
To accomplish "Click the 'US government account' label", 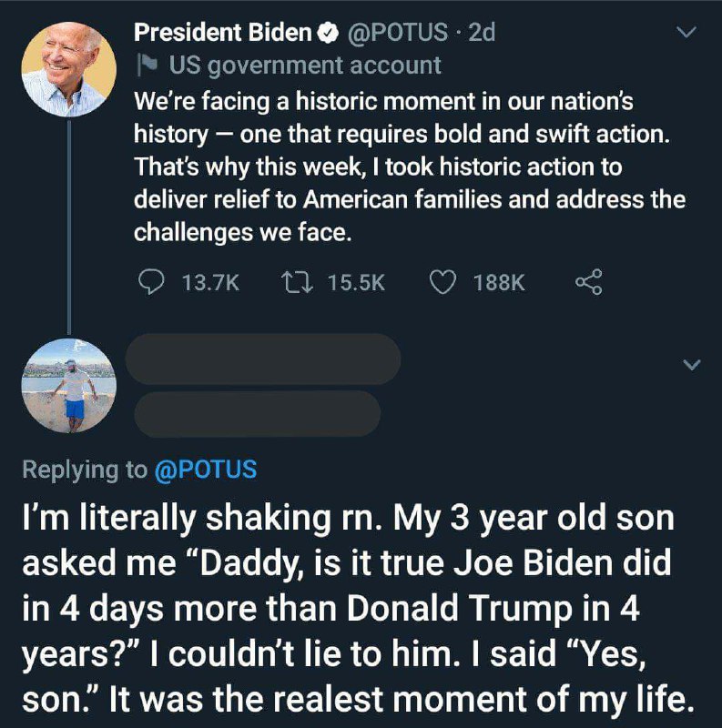I will point(299,66).
